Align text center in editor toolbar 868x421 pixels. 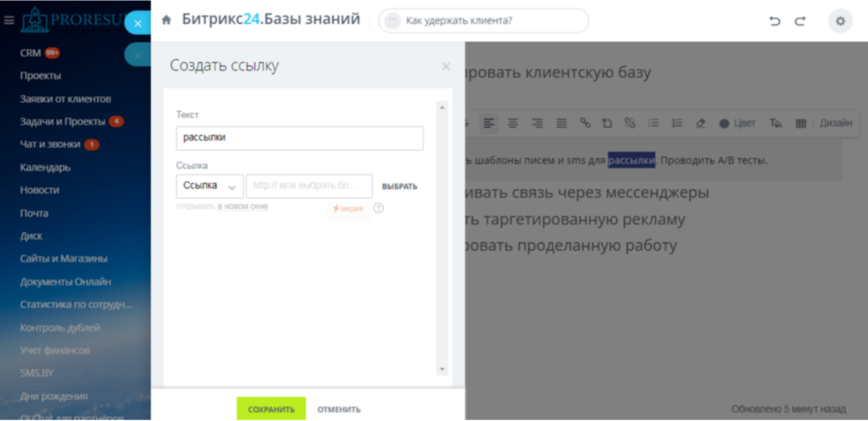(x=513, y=124)
